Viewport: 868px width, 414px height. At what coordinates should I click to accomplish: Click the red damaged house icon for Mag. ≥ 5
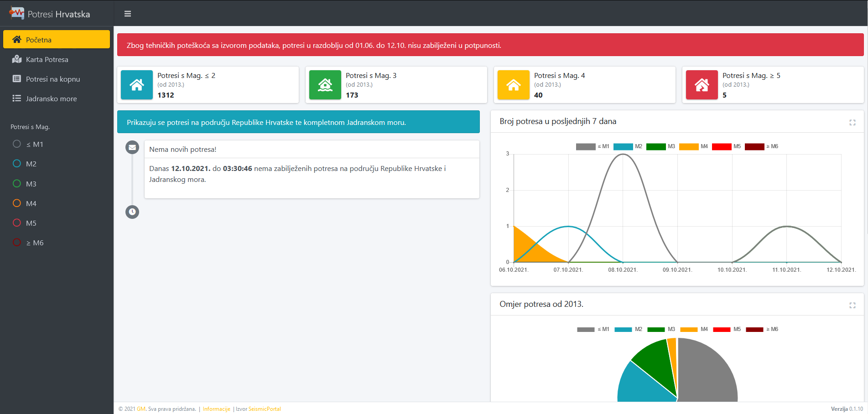click(702, 85)
